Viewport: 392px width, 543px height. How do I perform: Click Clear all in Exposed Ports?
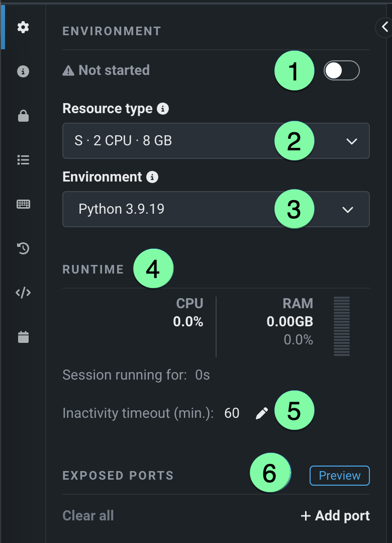pos(88,516)
